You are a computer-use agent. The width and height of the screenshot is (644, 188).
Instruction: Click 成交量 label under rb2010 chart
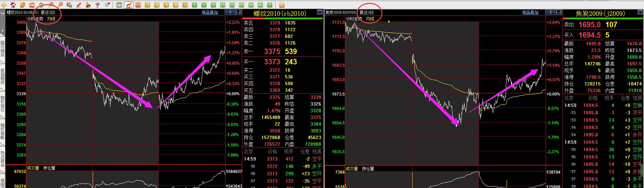pos(33,168)
